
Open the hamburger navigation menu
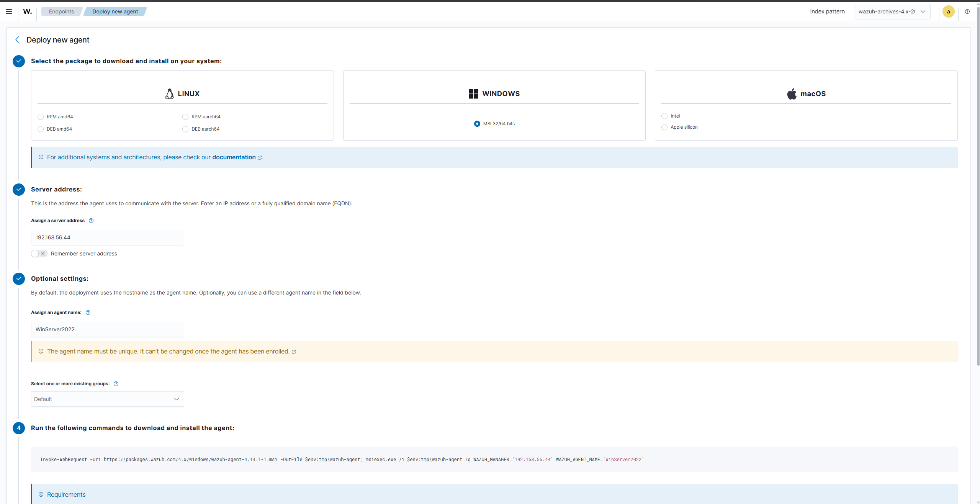pos(9,11)
